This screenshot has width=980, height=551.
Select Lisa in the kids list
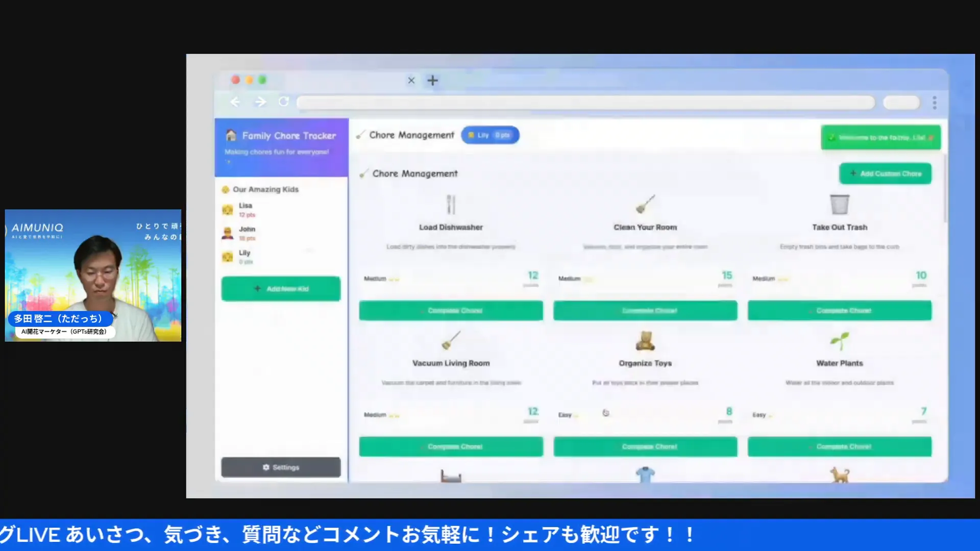246,210
